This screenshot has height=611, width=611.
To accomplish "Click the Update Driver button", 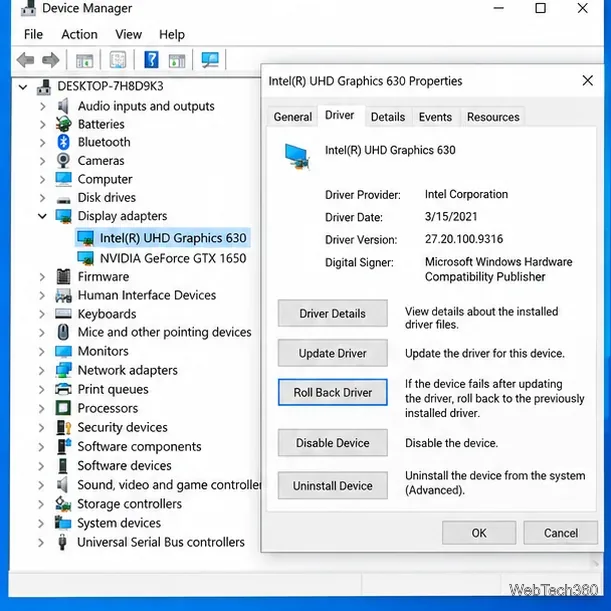I will coord(332,353).
